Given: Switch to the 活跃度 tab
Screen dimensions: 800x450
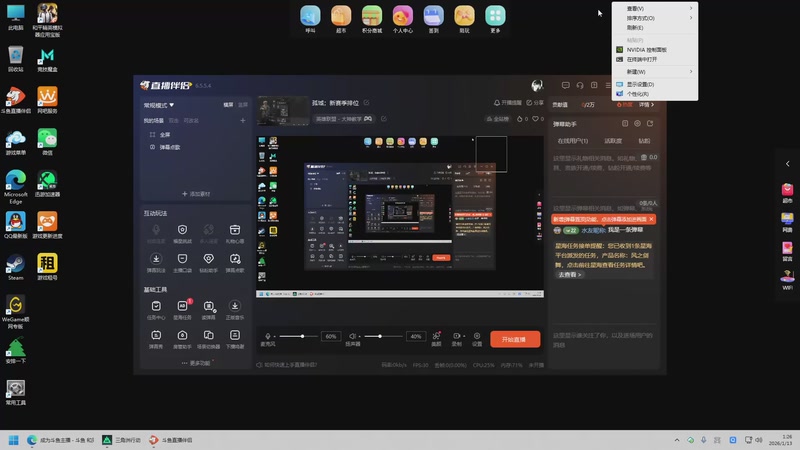Looking at the screenshot, I should [x=613, y=141].
